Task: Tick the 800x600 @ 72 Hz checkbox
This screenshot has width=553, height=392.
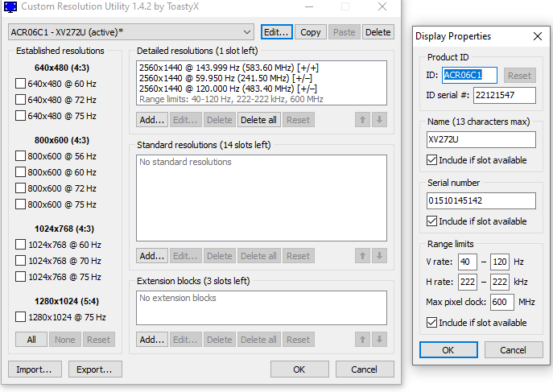Action: point(20,188)
